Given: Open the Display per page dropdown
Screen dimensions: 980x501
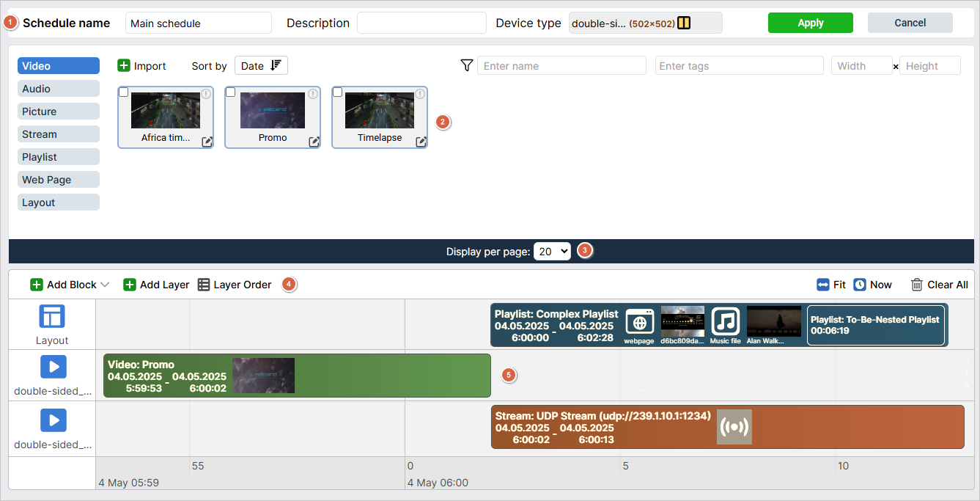Looking at the screenshot, I should 552,251.
